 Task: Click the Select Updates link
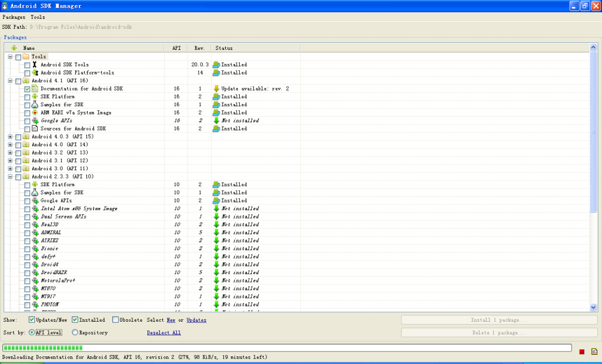pos(196,320)
